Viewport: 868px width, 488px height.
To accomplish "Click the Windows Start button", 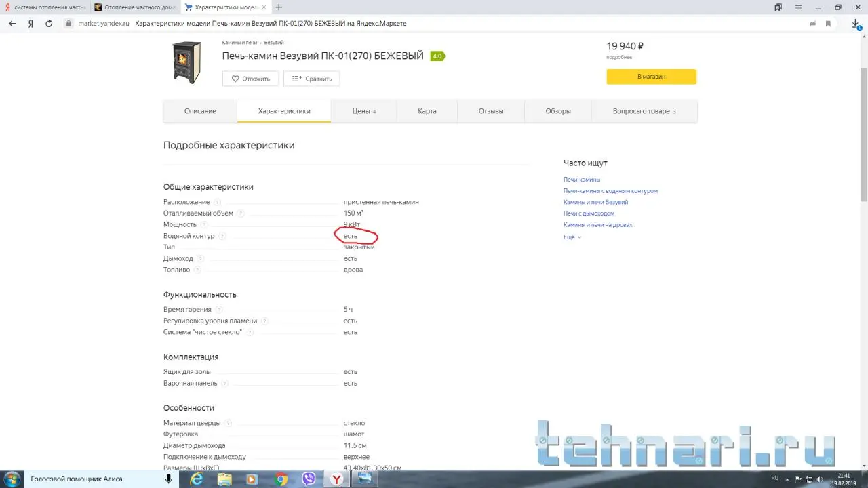I will (x=12, y=479).
